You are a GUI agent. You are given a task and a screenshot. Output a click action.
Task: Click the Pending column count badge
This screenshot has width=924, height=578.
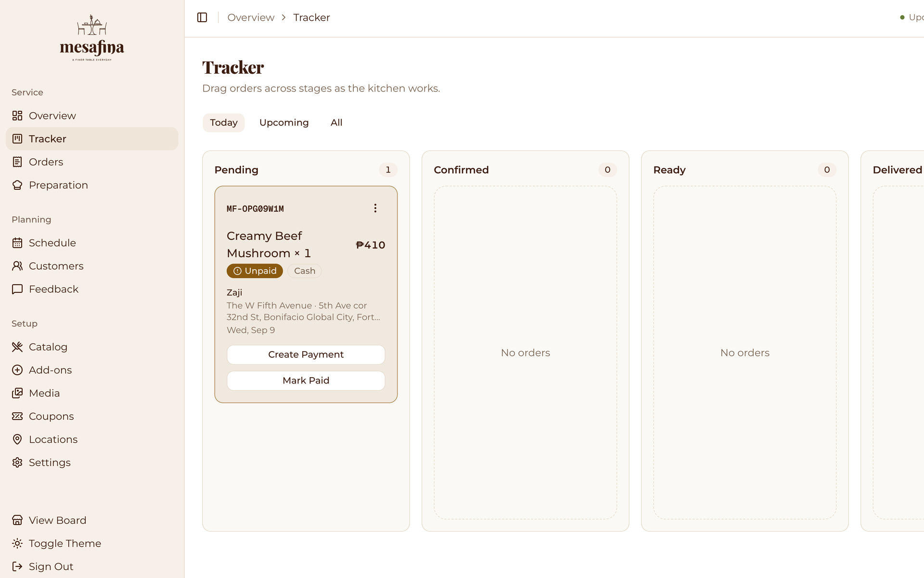(388, 170)
